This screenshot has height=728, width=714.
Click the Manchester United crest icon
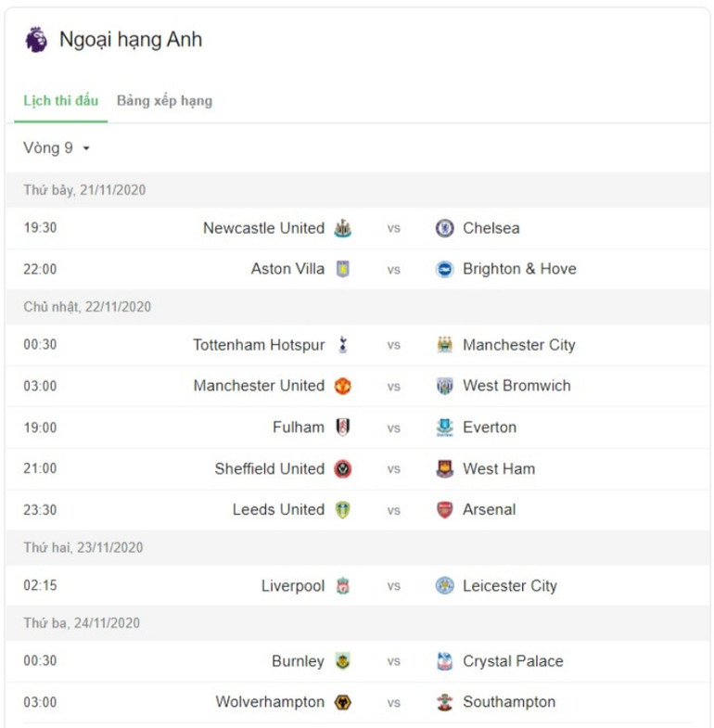(342, 386)
